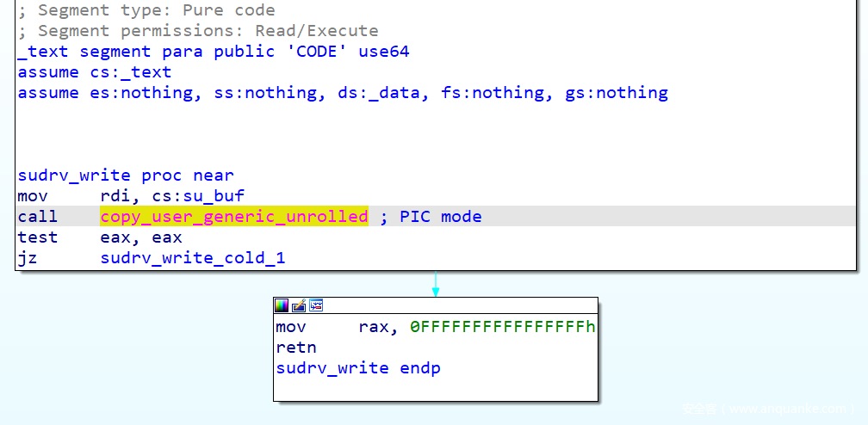Click the sudrv_write_cold_1 jump target

coord(193,258)
